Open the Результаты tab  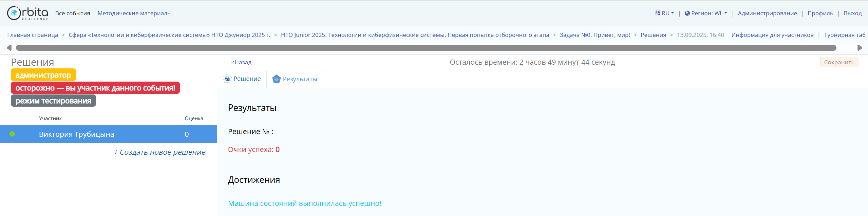pos(300,79)
